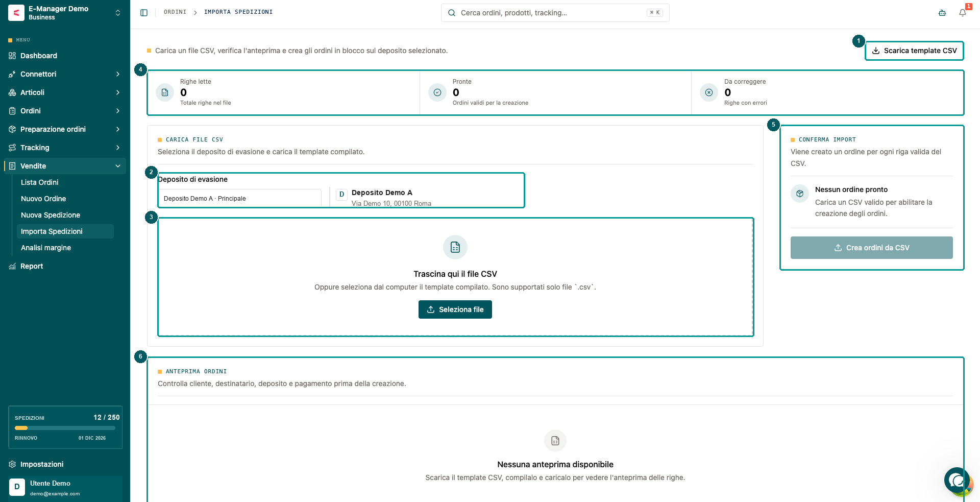Expand the Preparazione ordini menu
Viewport: 980px width, 502px height.
(x=65, y=129)
